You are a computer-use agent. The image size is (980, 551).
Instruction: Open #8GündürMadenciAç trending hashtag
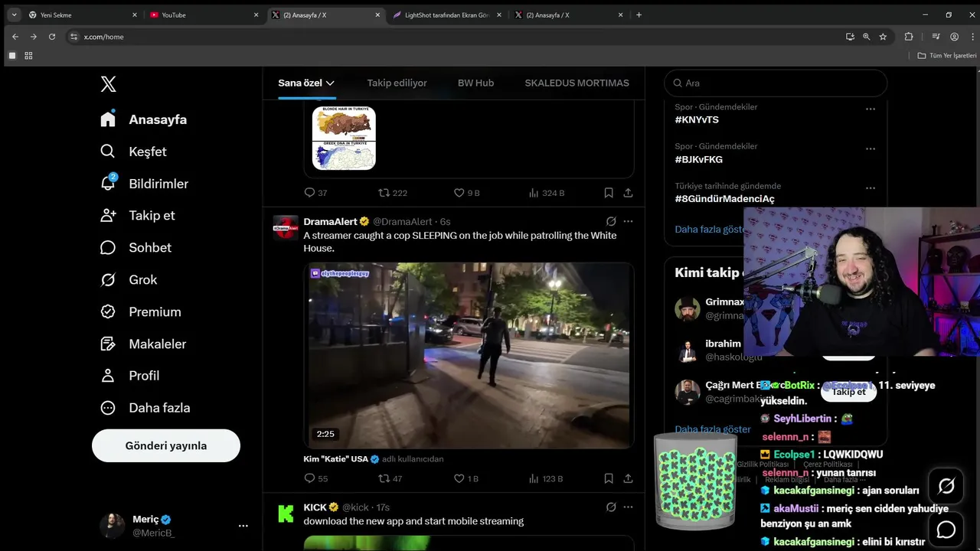point(724,199)
